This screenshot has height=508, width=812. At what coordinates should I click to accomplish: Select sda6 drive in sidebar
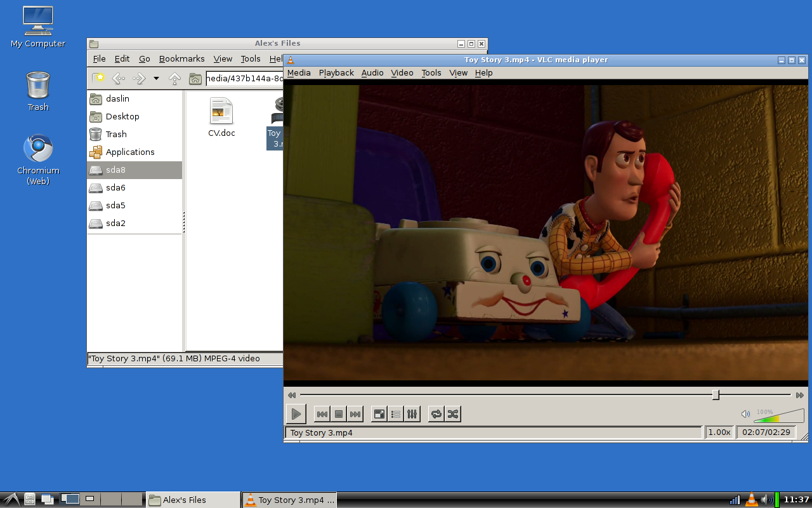tap(134, 187)
